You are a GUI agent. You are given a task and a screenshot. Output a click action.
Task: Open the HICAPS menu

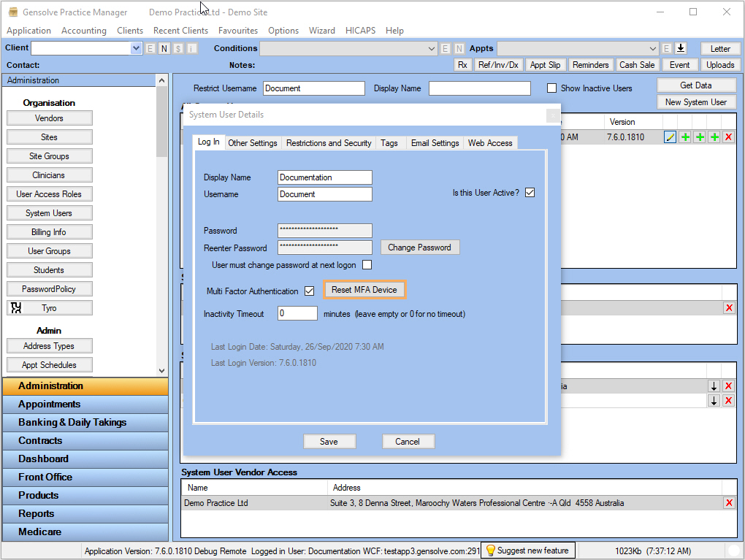tap(359, 31)
